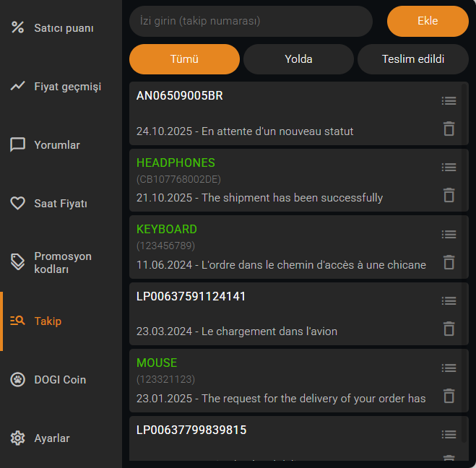Image resolution: width=476 pixels, height=468 pixels.
Task: Click status '24.10.2025 - En attente d'un nouveau statut'
Action: 245,131
